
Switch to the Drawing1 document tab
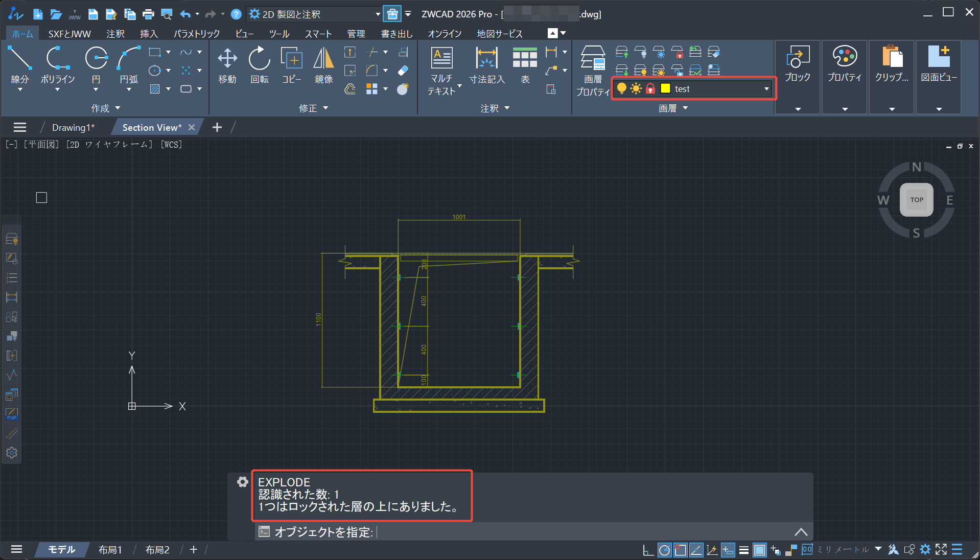[73, 127]
